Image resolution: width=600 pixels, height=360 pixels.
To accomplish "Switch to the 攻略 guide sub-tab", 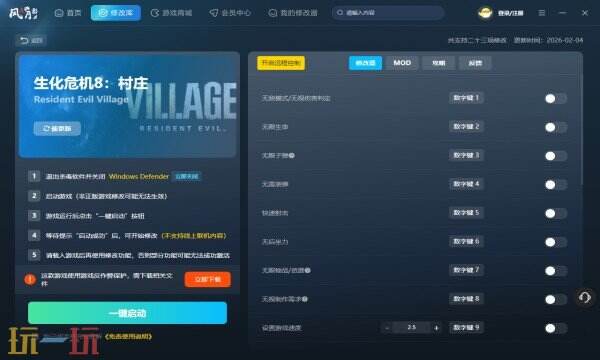I will pos(439,63).
